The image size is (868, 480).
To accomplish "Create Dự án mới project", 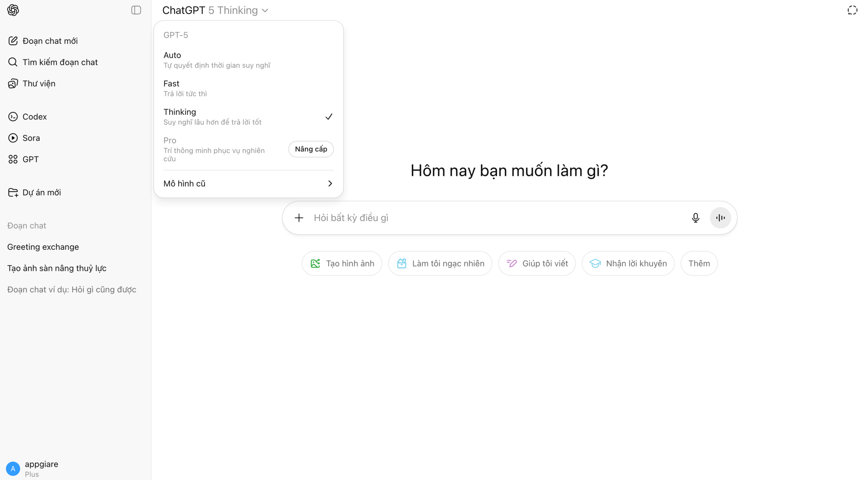I will [75, 193].
